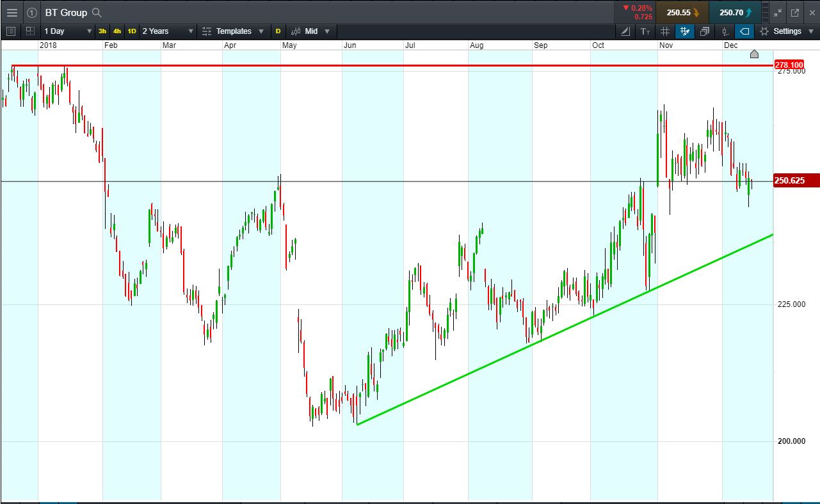The height and width of the screenshot is (504, 820).
Task: Click the circled number 1 icon
Action: click(32, 13)
